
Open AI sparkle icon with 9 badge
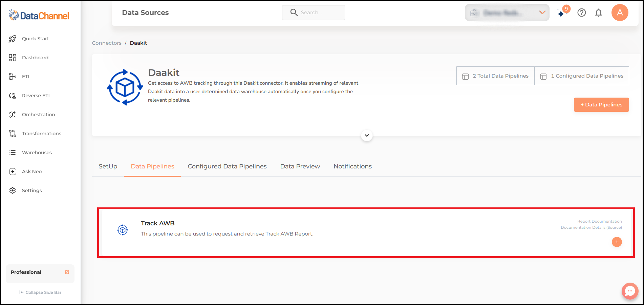click(563, 12)
